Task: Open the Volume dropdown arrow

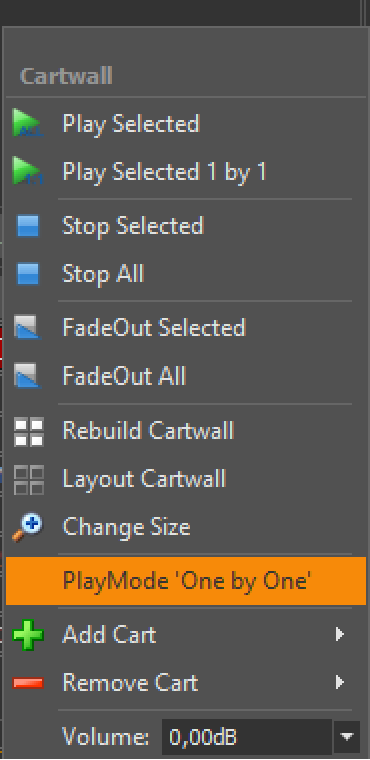Action: pyautogui.click(x=347, y=737)
